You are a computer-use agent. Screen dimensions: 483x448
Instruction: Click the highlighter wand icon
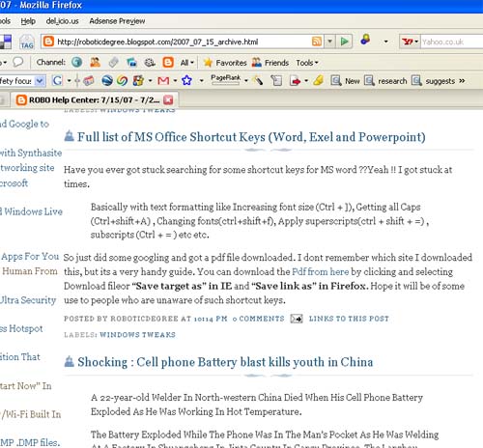click(258, 80)
